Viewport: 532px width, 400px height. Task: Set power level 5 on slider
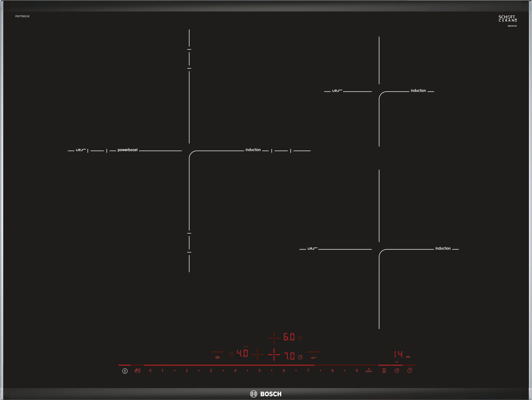click(260, 371)
